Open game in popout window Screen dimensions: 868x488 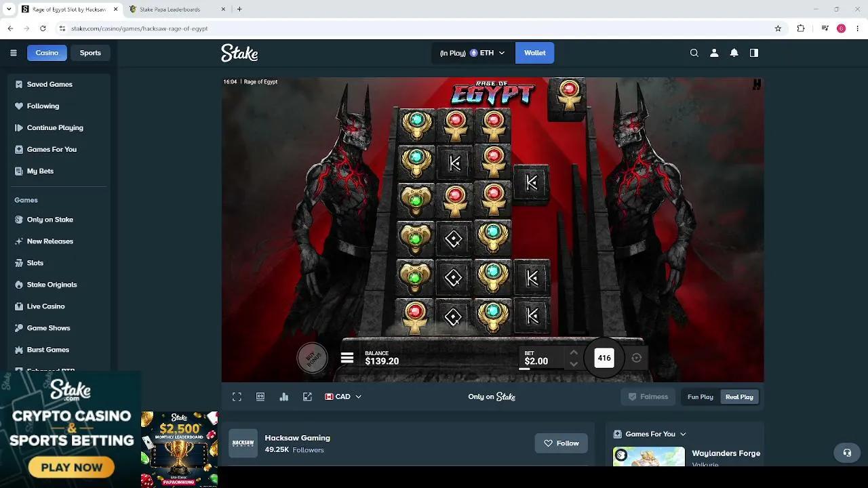(x=307, y=396)
